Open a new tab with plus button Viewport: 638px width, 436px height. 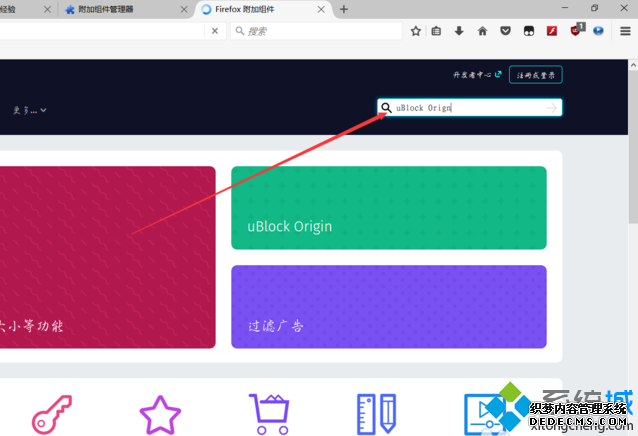pos(344,9)
